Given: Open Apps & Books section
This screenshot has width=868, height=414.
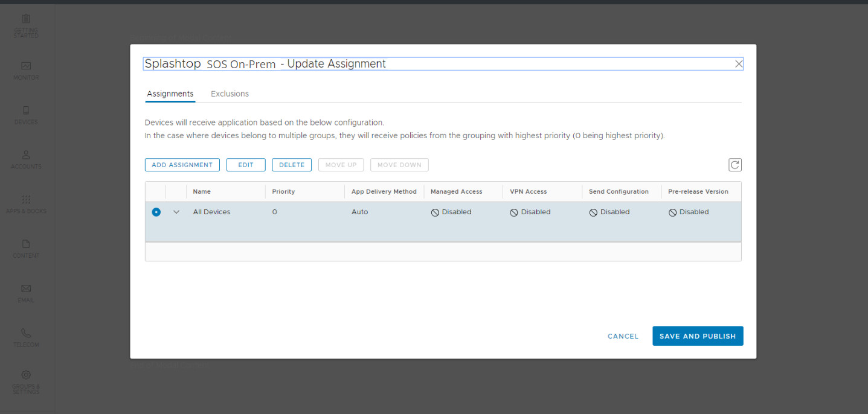Looking at the screenshot, I should (x=26, y=204).
